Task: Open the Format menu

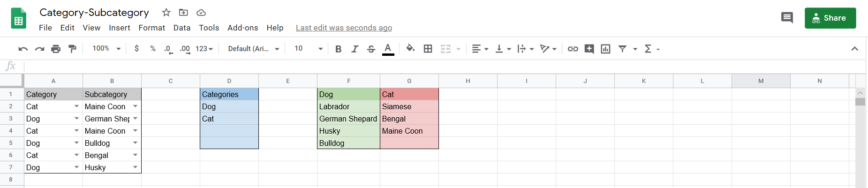Action: tap(151, 28)
